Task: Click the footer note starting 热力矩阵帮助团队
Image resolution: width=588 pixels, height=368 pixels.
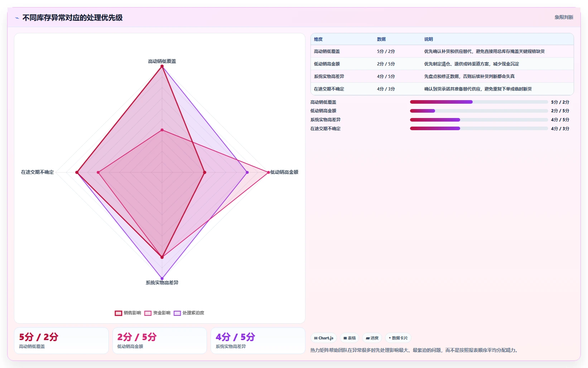Action: pos(415,350)
